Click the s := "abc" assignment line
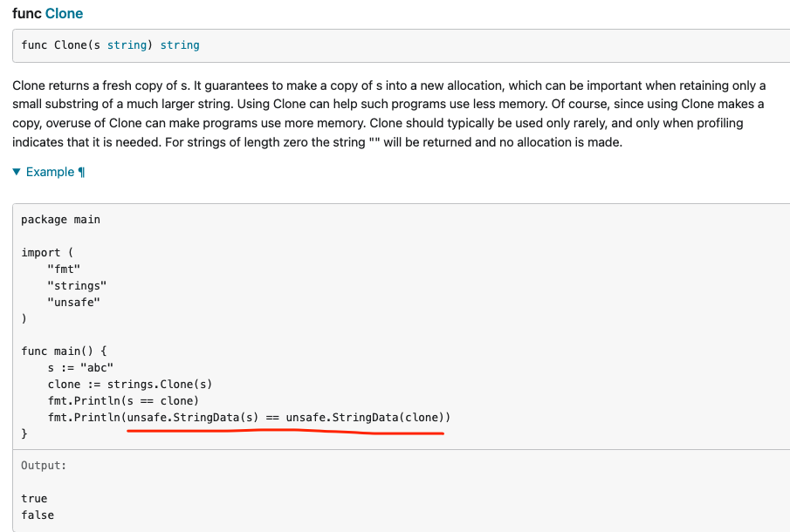790x532 pixels. pyautogui.click(x=80, y=367)
